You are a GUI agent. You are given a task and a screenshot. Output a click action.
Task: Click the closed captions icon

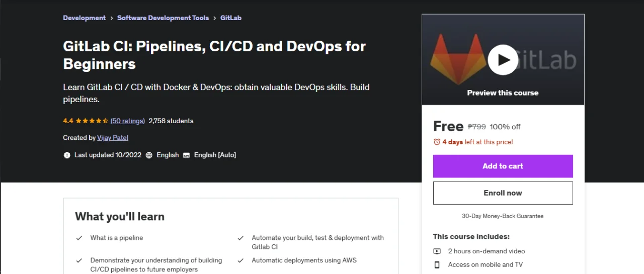pyautogui.click(x=186, y=155)
